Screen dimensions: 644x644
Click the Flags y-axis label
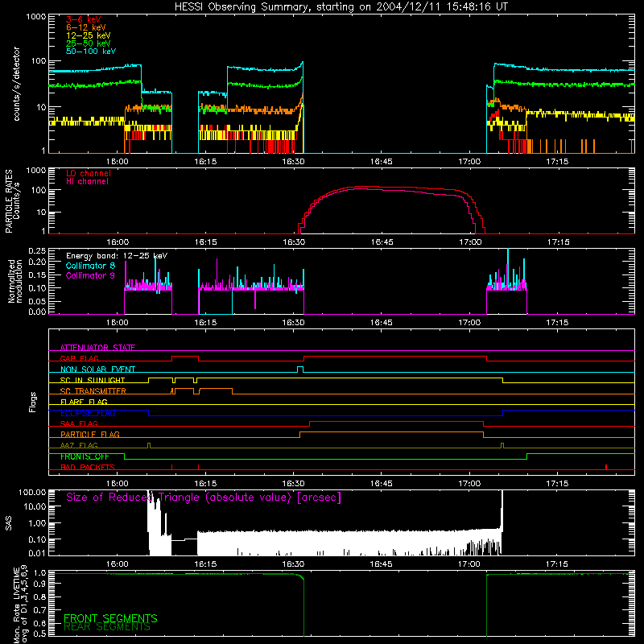(x=33, y=402)
